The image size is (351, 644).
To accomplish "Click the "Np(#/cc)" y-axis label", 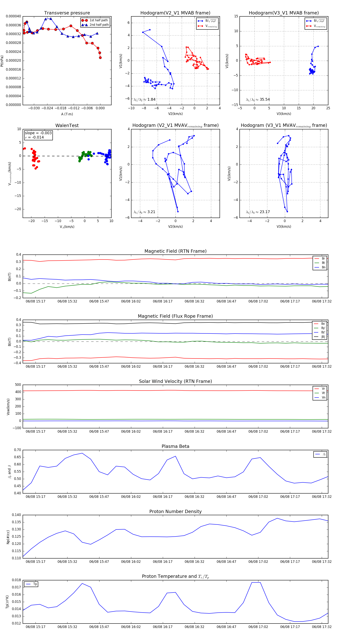I will (x=8, y=537).
